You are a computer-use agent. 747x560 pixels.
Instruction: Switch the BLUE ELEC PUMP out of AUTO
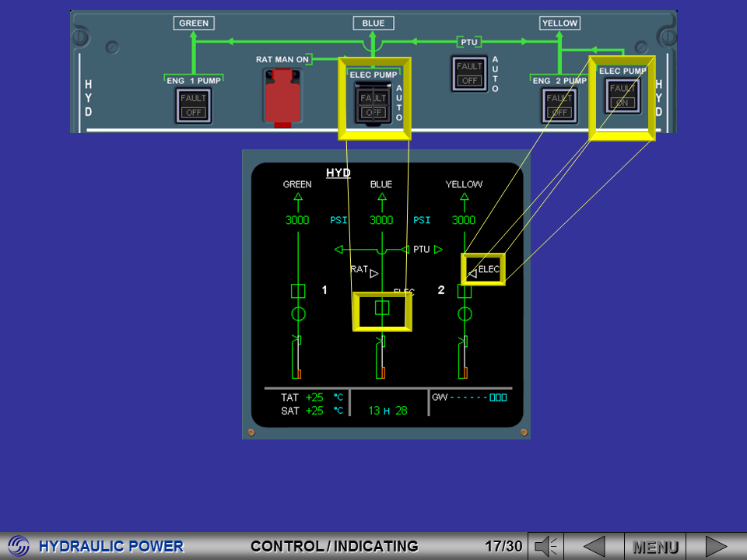pyautogui.click(x=373, y=103)
